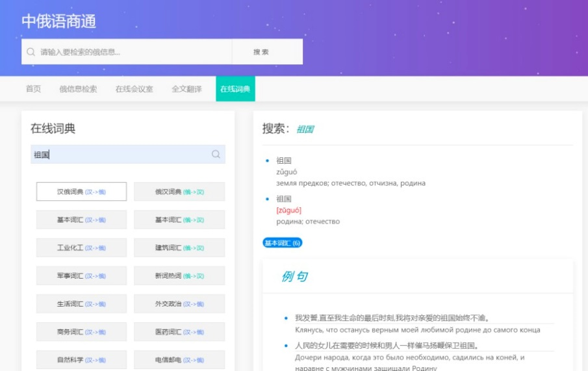Choose the 工业化工 (汉->俄) vocabulary

pyautogui.click(x=81, y=248)
